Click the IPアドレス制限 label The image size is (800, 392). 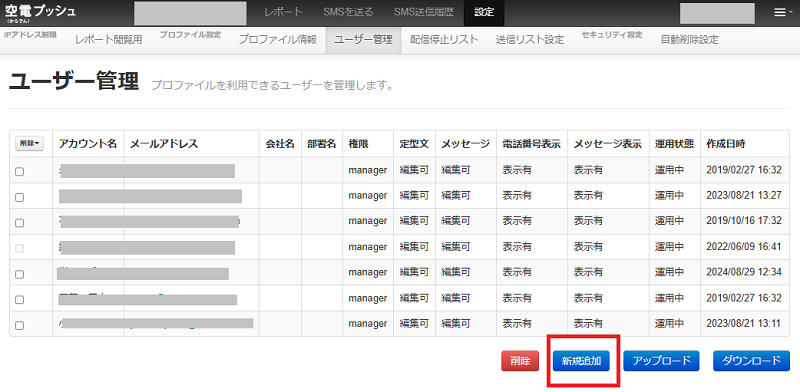30,35
